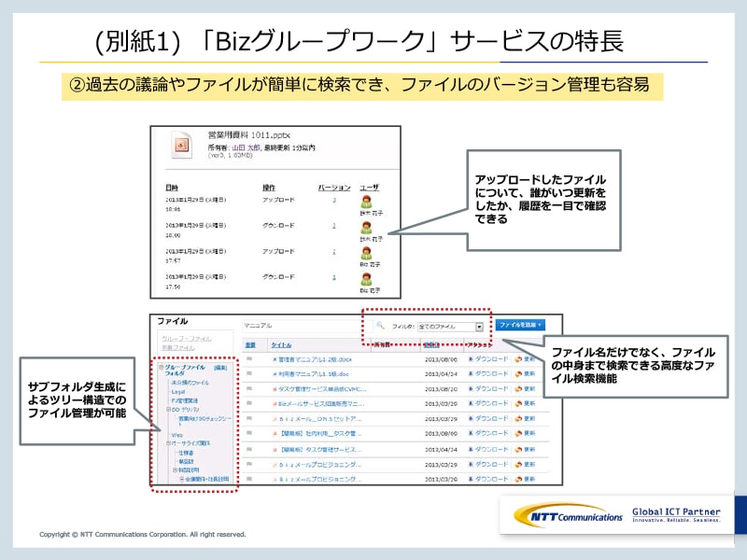Click user avatar in the 18:00 download row
This screenshot has height=560, width=747.
(366, 228)
